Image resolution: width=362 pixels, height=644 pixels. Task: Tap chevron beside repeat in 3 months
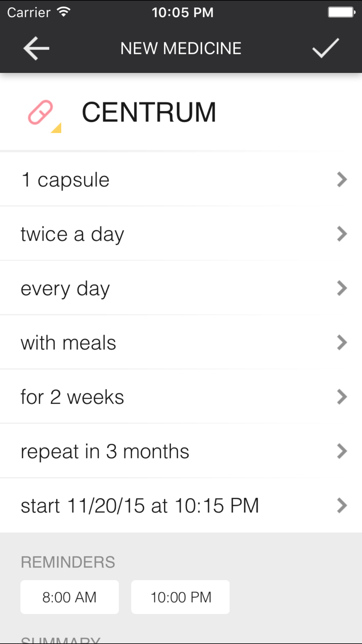[x=342, y=451]
